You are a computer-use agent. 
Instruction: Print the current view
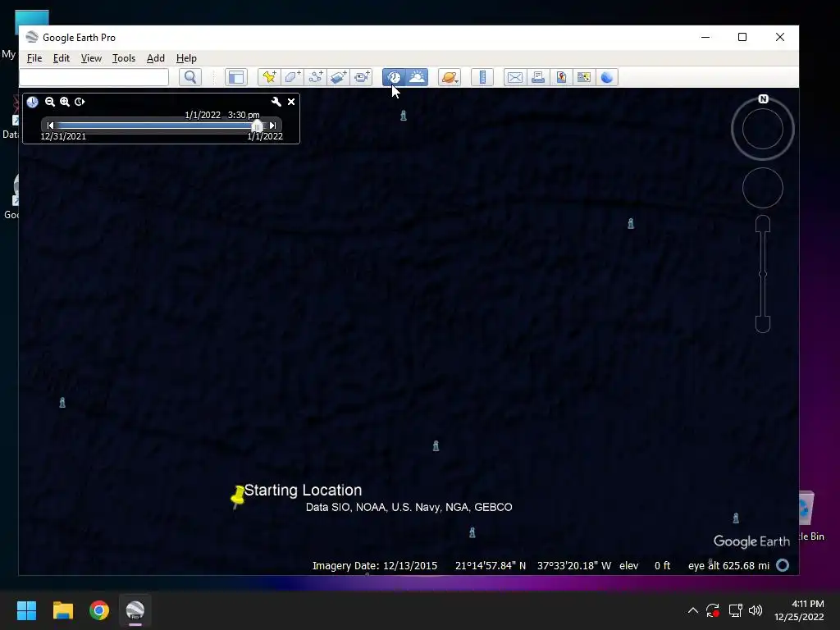pos(538,77)
